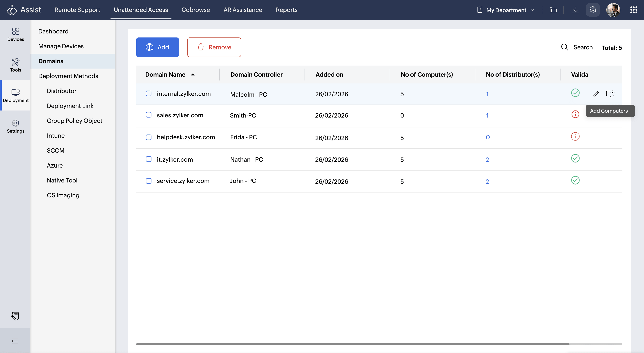Collapse the sidebar with bottom menu toggle

coord(15,341)
